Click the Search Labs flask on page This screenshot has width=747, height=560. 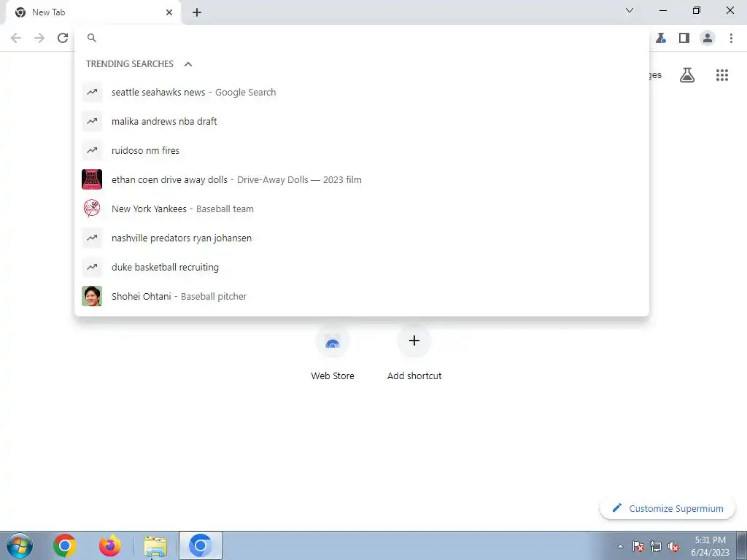coord(687,75)
